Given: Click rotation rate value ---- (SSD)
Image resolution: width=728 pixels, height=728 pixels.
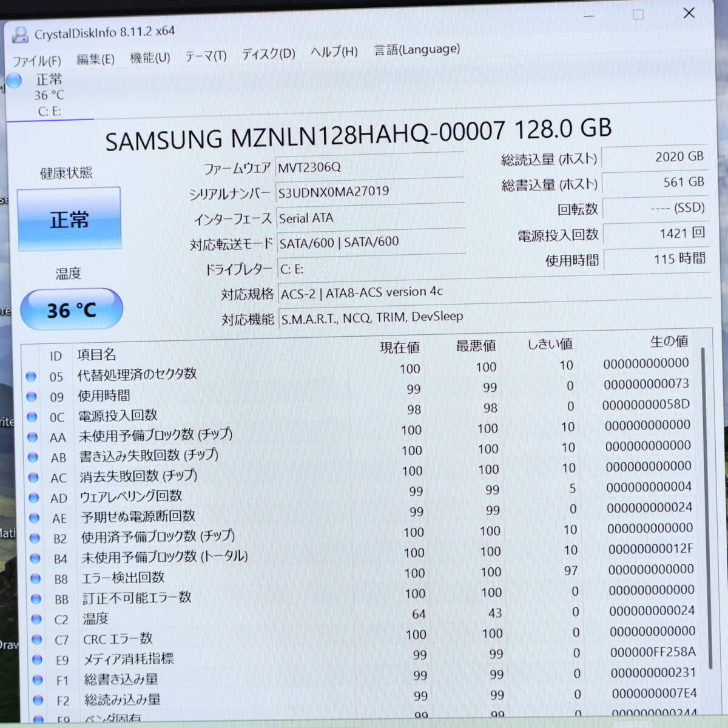Looking at the screenshot, I should pos(656,208).
